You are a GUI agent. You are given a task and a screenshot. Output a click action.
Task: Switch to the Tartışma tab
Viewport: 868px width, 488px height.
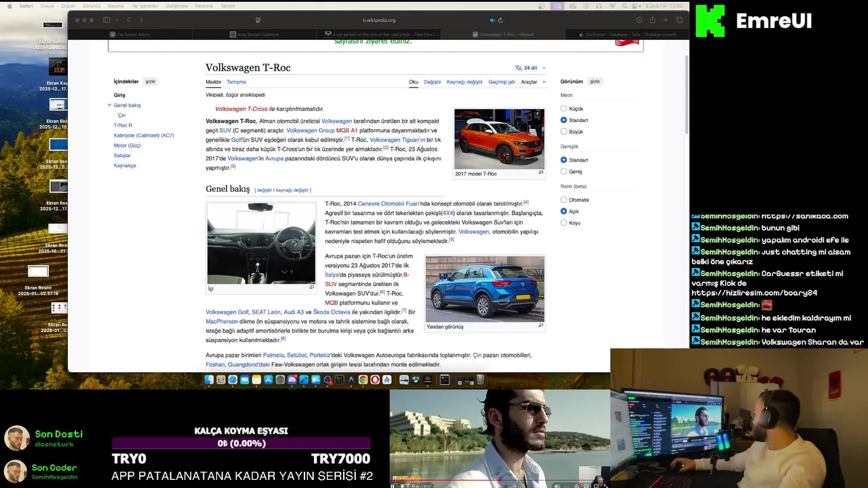(x=236, y=82)
